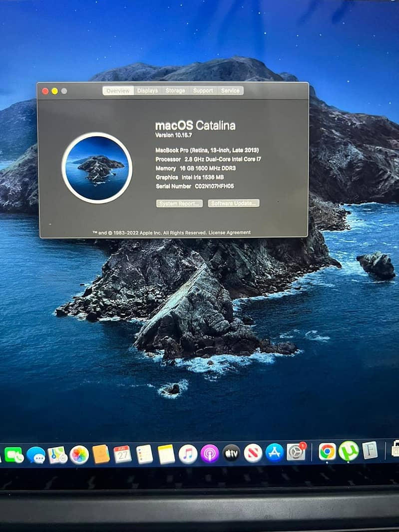The height and width of the screenshot is (532, 399).
Task: Click serial number C02N107HFH05
Action: 214,186
